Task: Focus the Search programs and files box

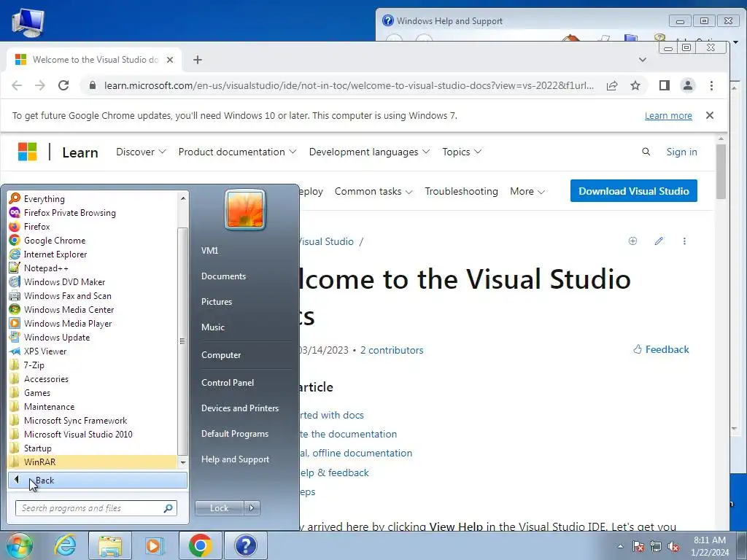Action: tap(96, 508)
